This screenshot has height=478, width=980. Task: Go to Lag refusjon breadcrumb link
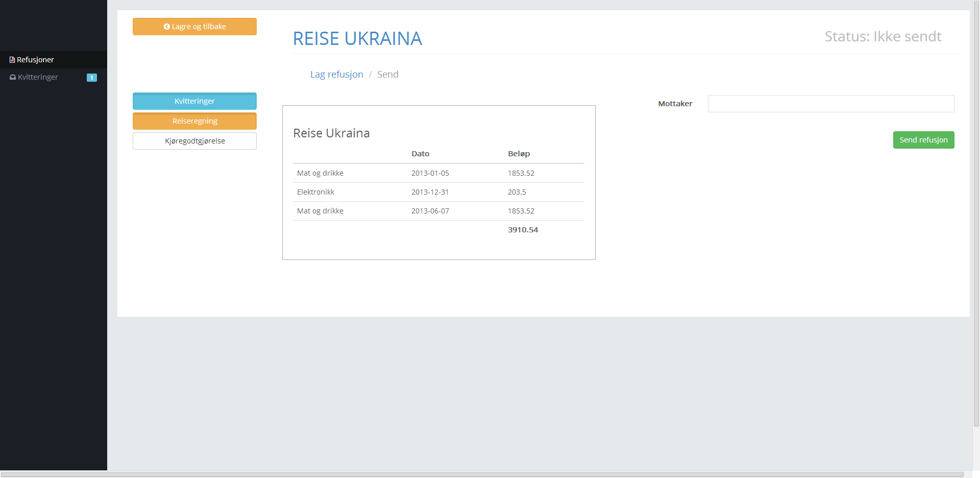(x=336, y=75)
